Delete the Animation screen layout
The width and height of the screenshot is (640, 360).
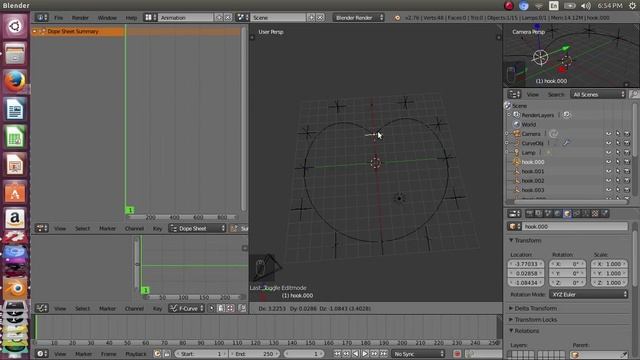pyautogui.click(x=228, y=18)
